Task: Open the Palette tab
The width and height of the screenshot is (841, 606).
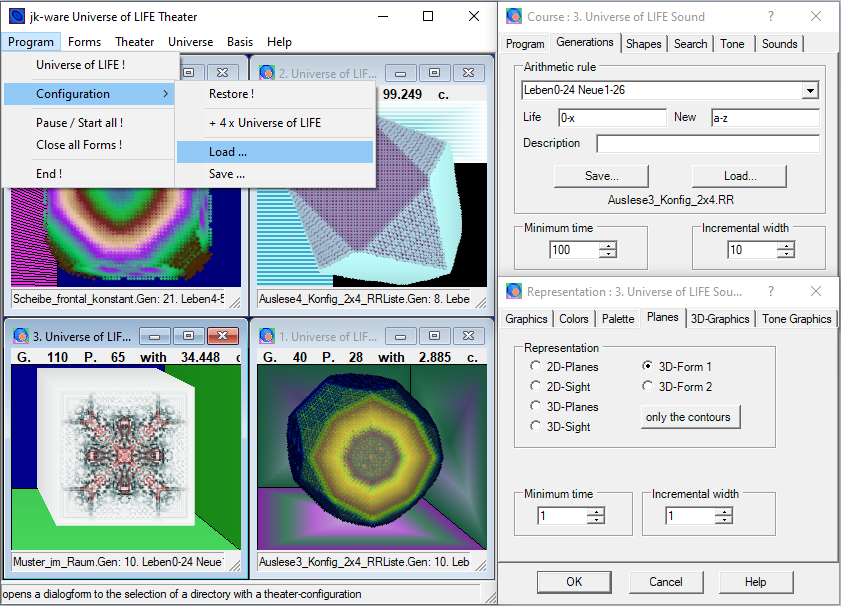Action: pyautogui.click(x=618, y=319)
